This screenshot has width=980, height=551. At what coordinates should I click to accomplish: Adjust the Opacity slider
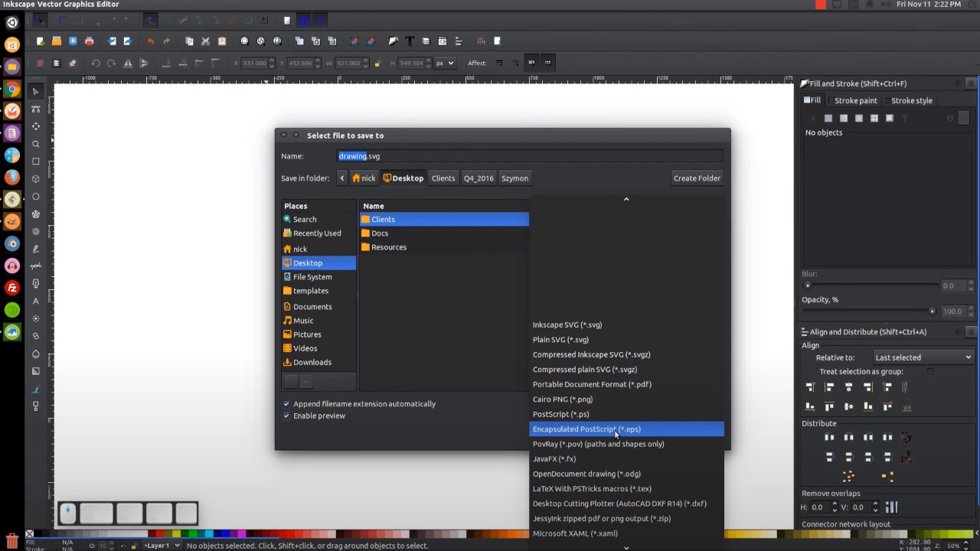tap(871, 311)
